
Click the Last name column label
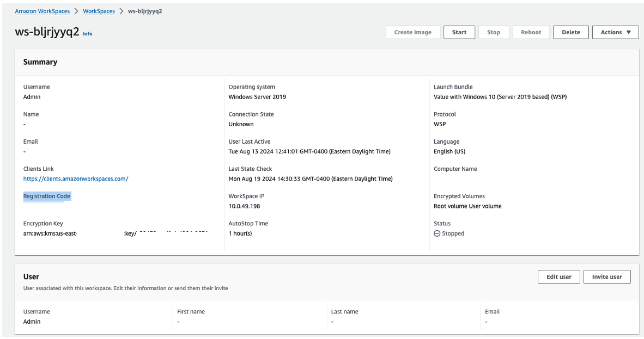point(344,312)
